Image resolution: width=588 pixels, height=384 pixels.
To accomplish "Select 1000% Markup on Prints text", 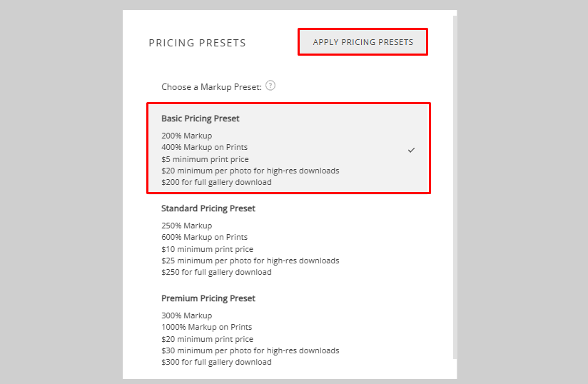I will (206, 327).
